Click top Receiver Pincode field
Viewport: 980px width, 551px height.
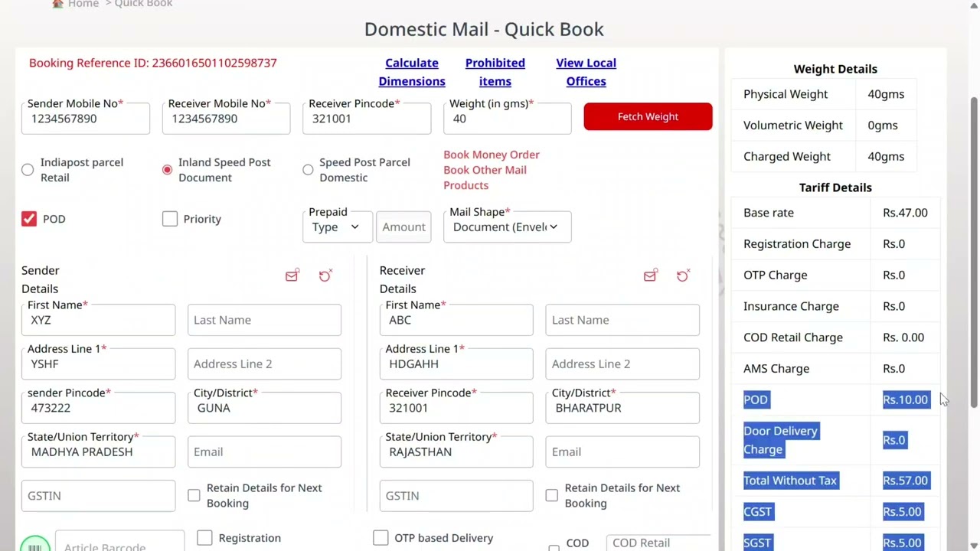tap(367, 119)
